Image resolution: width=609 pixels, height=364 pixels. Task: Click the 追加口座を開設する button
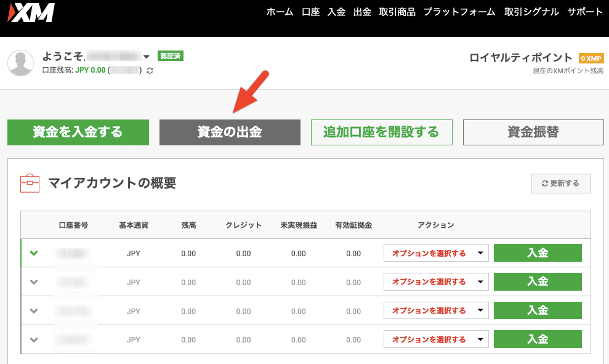[x=382, y=132]
